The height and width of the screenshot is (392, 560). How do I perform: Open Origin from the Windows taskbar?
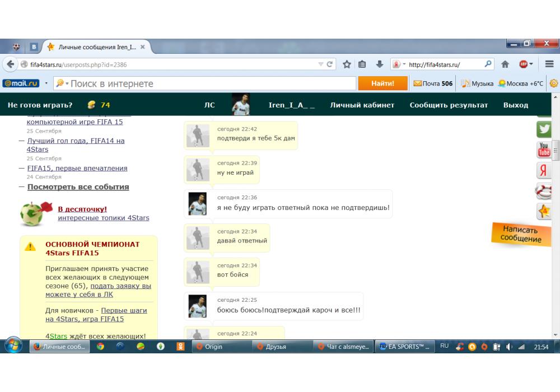[216, 347]
